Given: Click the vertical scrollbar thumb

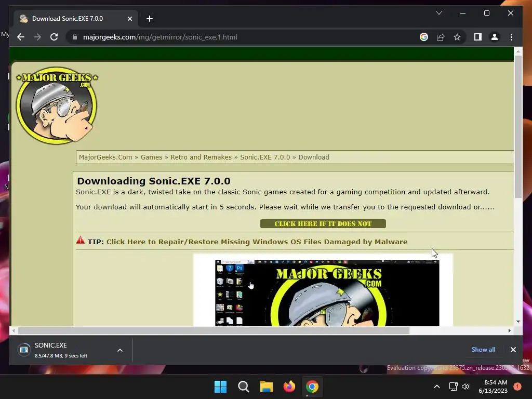Looking at the screenshot, I should point(518,127).
